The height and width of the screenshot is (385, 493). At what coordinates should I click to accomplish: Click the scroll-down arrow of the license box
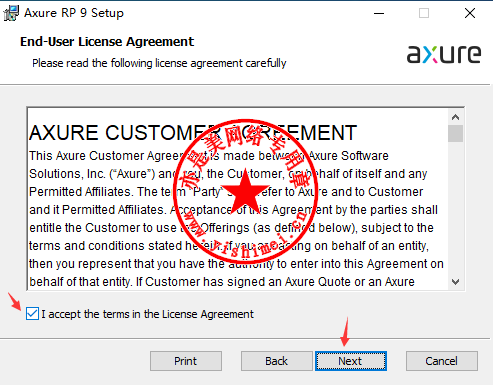point(455,282)
